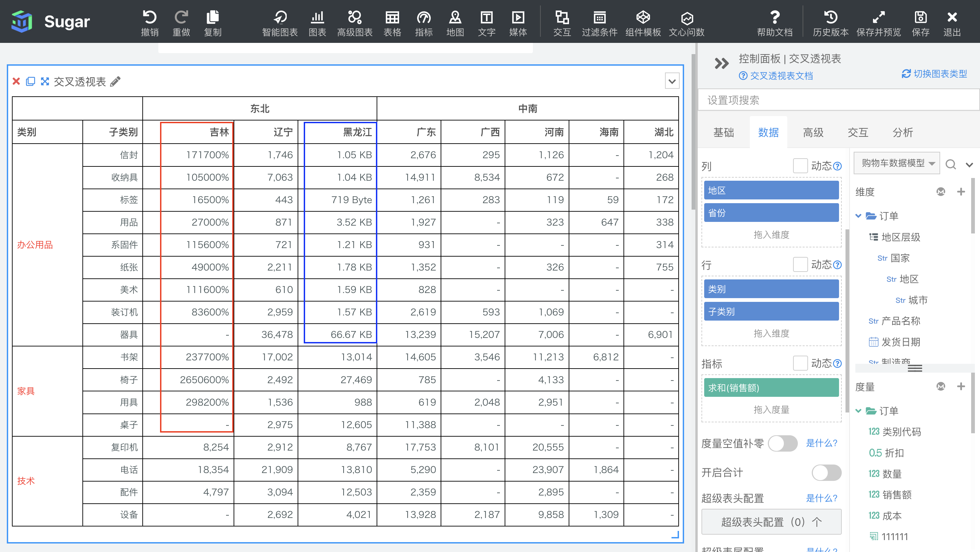Open the 购物车数据模型 dropdown
Viewport: 980px width, 552px height.
(897, 163)
